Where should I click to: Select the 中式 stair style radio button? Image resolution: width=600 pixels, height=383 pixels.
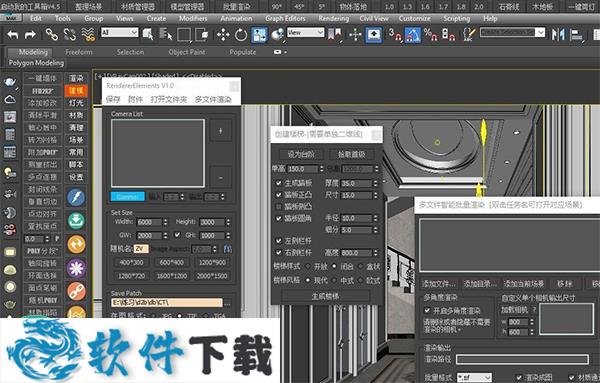pyautogui.click(x=334, y=280)
